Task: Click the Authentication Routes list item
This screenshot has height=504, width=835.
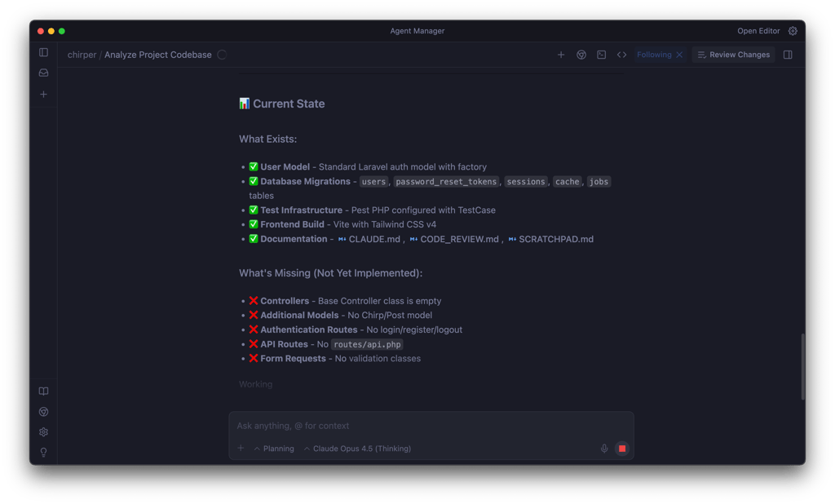Action: pyautogui.click(x=356, y=329)
